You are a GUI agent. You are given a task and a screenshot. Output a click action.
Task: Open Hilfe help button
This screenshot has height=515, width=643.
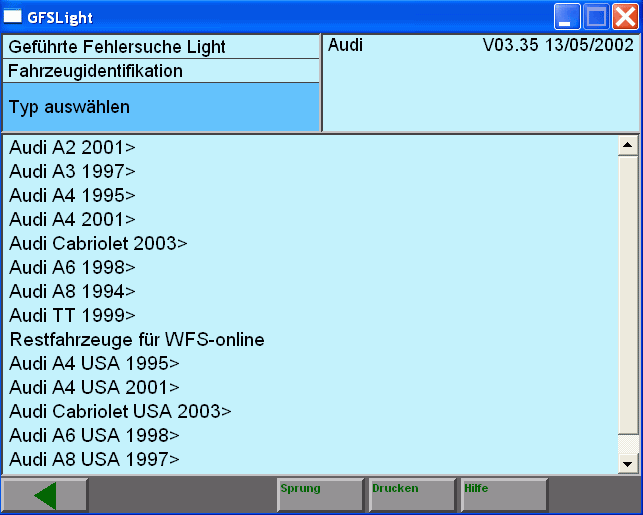[x=504, y=495]
